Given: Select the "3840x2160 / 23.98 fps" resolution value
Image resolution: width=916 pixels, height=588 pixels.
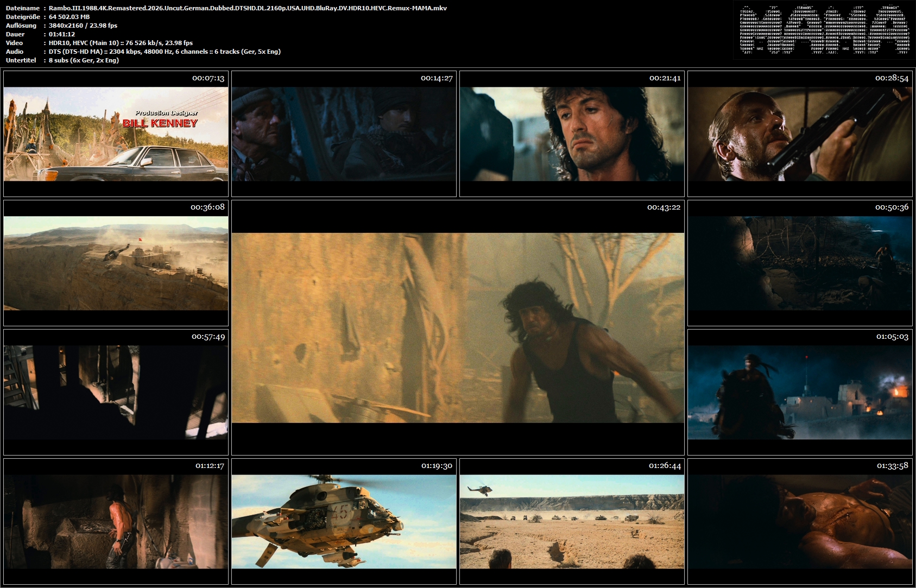Looking at the screenshot, I should tap(83, 26).
